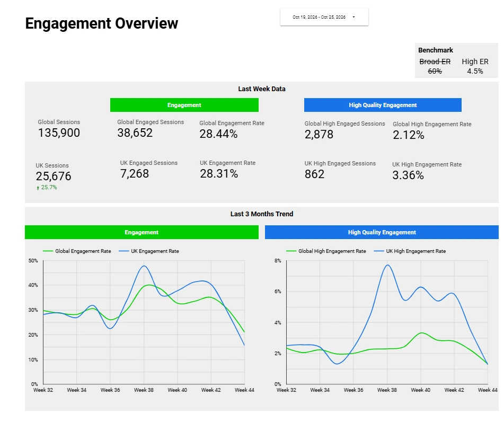Click green Engagement header above trend chart
Screen dimensions: 504x422
142,232
